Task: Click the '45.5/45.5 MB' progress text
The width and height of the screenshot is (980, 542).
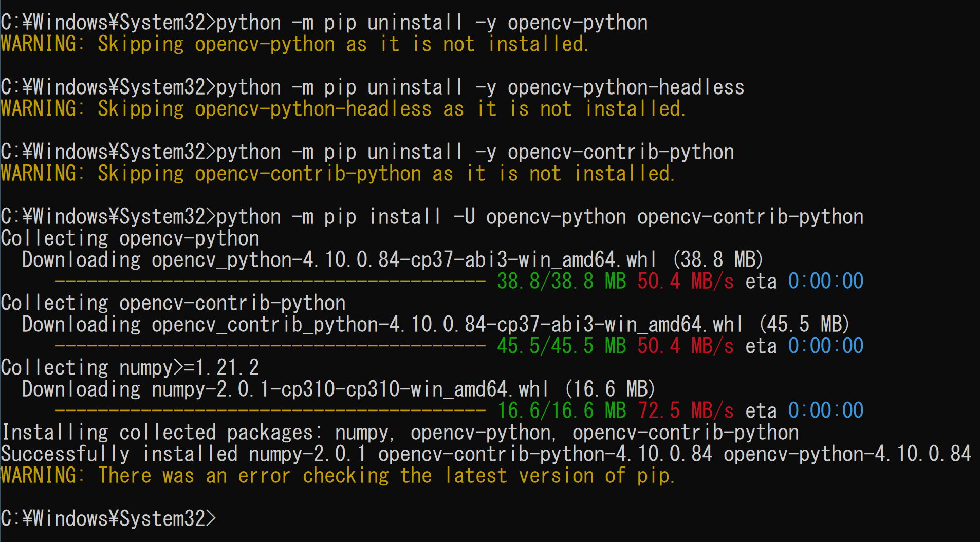Action: [x=562, y=346]
